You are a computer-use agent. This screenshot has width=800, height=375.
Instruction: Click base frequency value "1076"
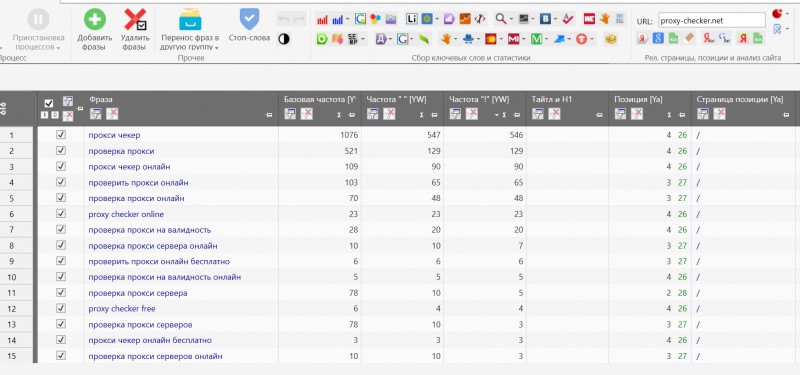click(349, 135)
